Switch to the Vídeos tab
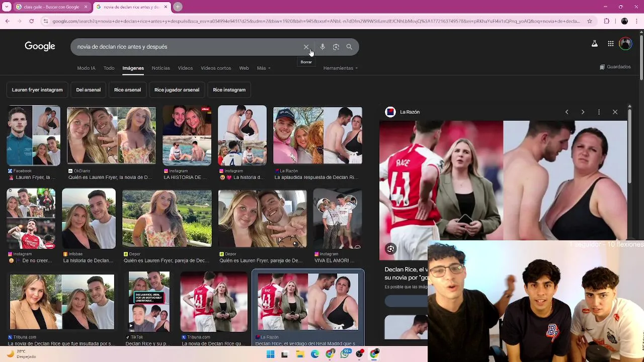The image size is (644, 362). click(x=185, y=68)
